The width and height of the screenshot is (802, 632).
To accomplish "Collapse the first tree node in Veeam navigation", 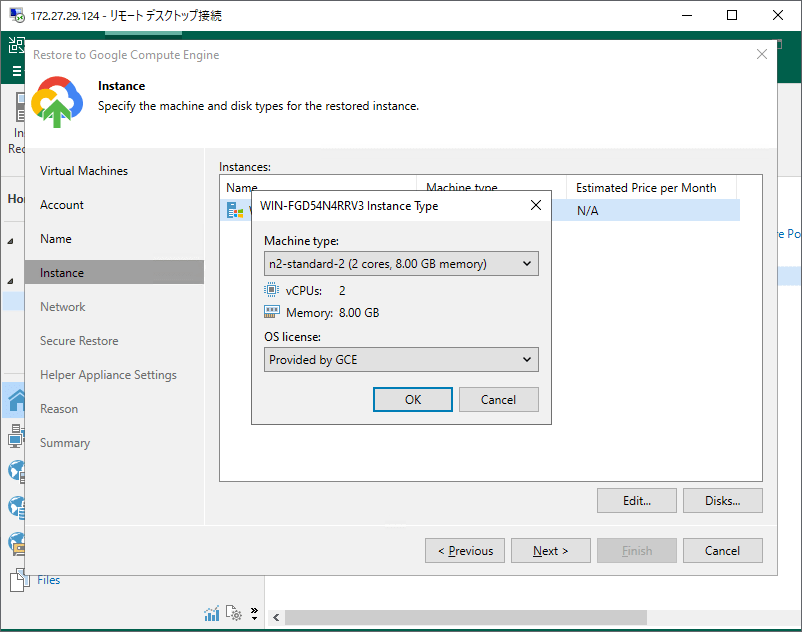I will [10, 241].
